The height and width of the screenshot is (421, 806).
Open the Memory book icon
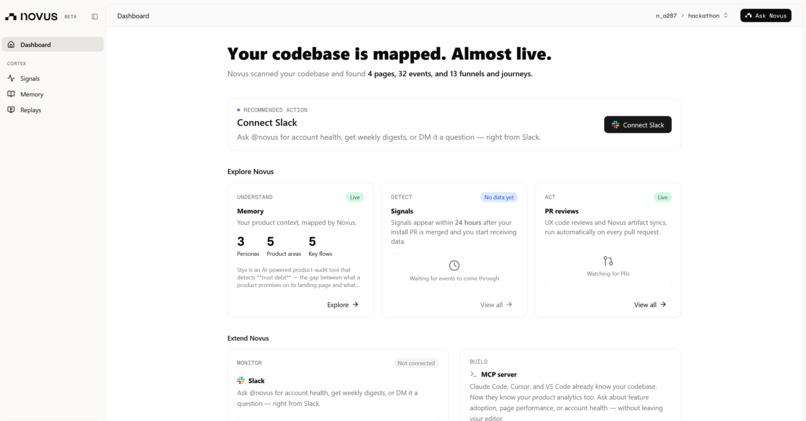(x=11, y=94)
